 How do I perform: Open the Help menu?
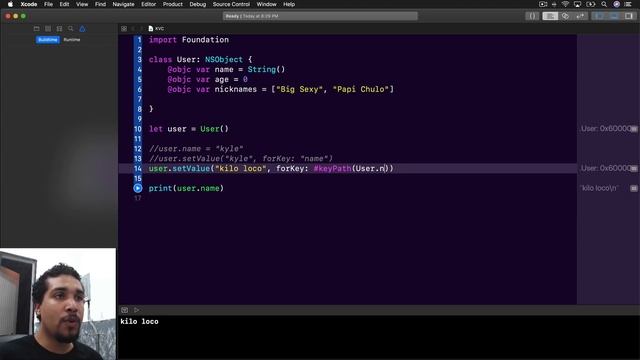[x=289, y=4]
